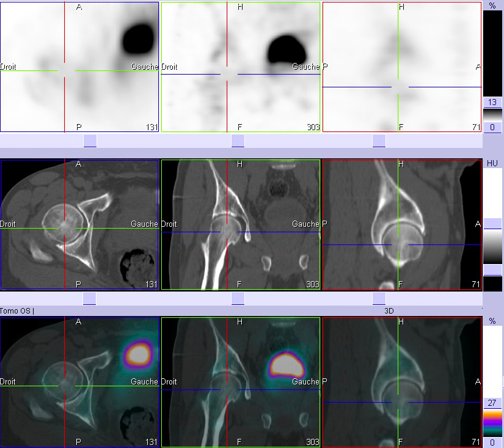504x448 pixels.
Task: Select the fused axial SPECT/CT view
Action: [x=79, y=382]
